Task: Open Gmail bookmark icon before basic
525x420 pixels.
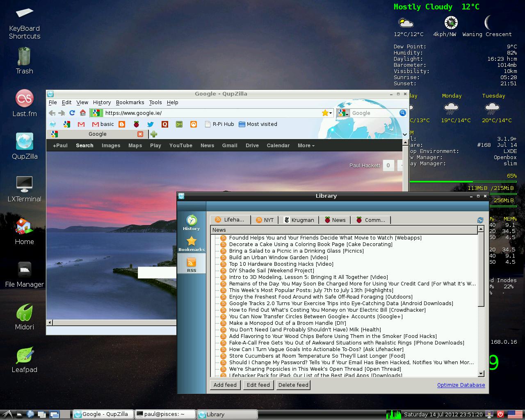Action: [x=81, y=124]
